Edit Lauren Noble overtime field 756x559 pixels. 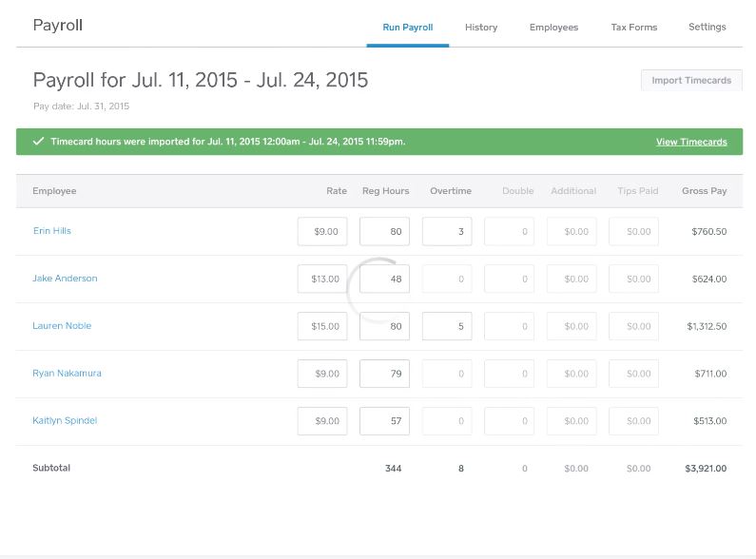point(447,326)
